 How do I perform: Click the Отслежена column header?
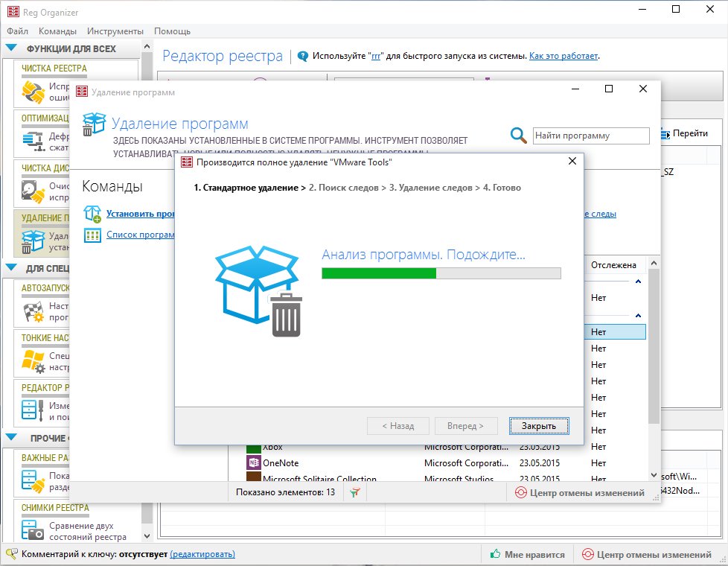(613, 265)
